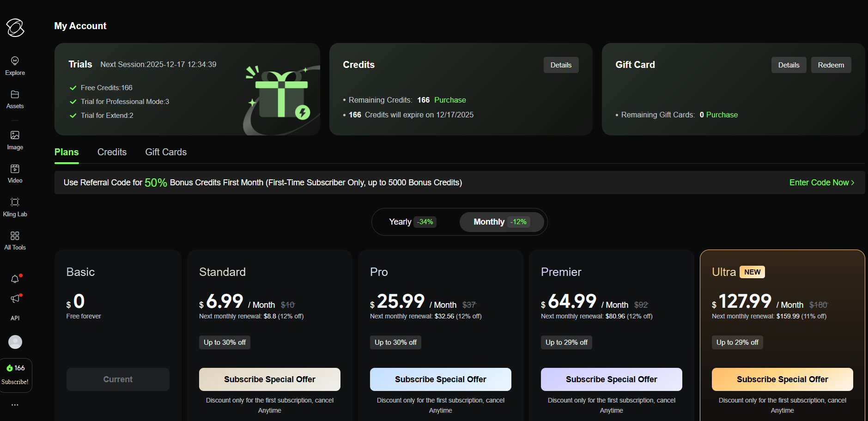Click Purchase link next to Remaining Credits
The width and height of the screenshot is (868, 421).
(x=450, y=100)
